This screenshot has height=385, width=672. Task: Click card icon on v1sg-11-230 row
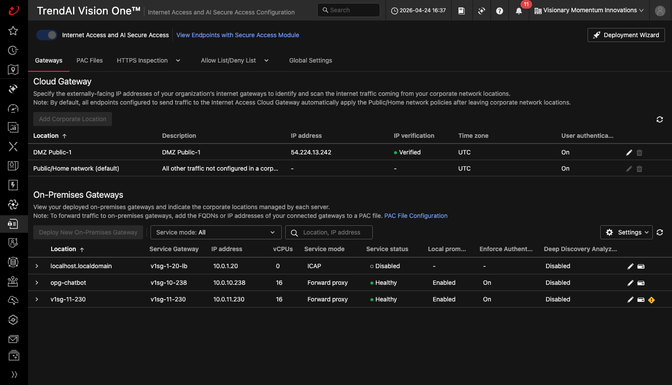641,300
